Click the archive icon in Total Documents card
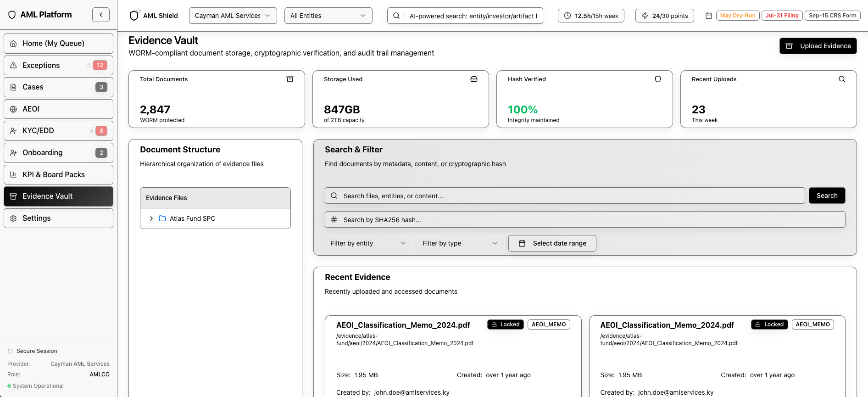This screenshot has height=397, width=868. tap(290, 79)
